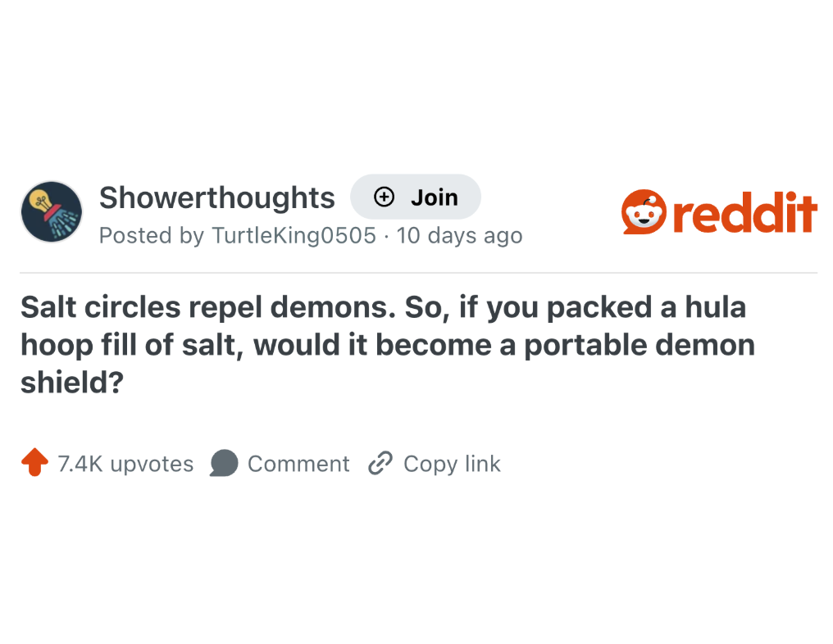Click the word "shield?" in the title
The image size is (833, 644).
tap(71, 383)
